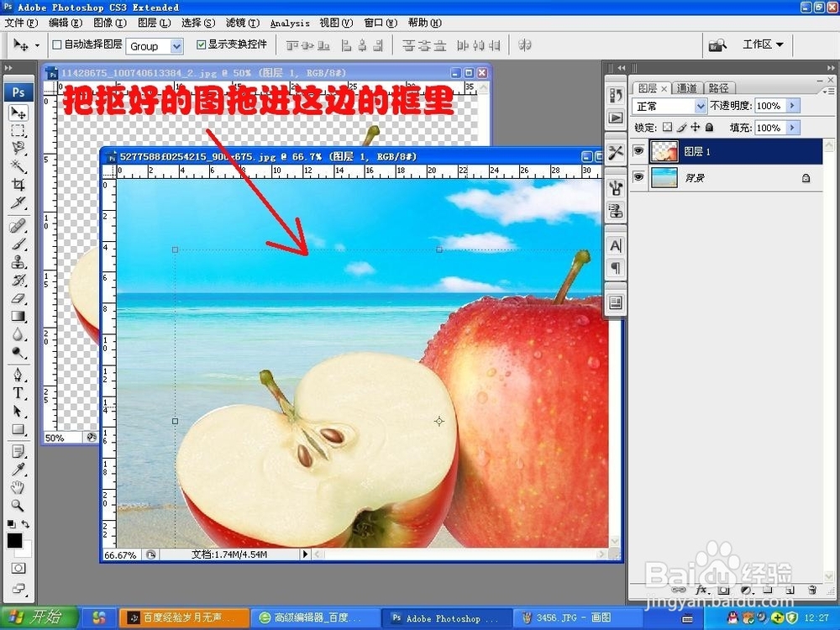Open the Layers panel flyout menu

829,92
